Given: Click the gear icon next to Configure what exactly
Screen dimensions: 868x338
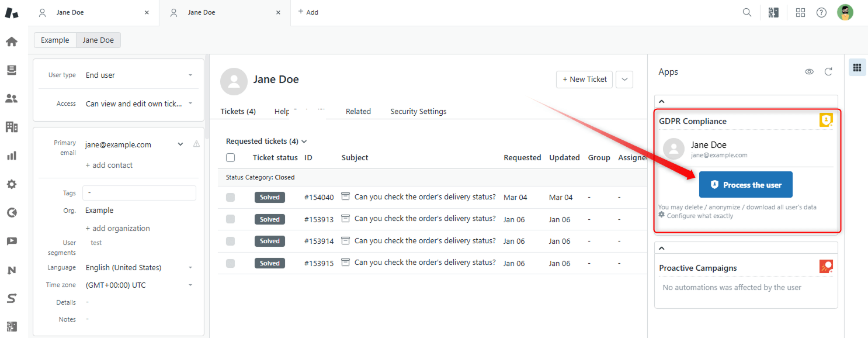Looking at the screenshot, I should 662,215.
